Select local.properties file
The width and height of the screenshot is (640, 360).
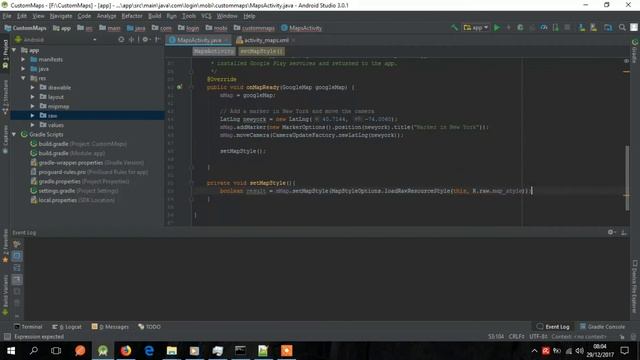73,200
